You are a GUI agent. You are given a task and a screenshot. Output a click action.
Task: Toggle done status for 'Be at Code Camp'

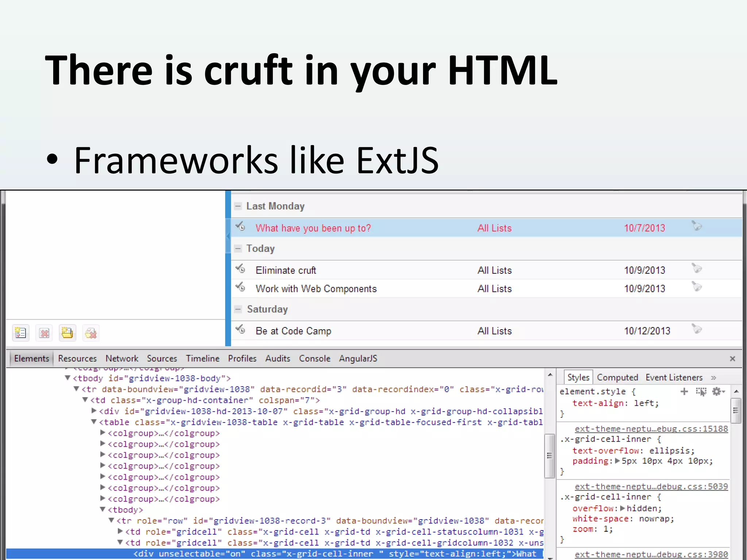tap(240, 330)
